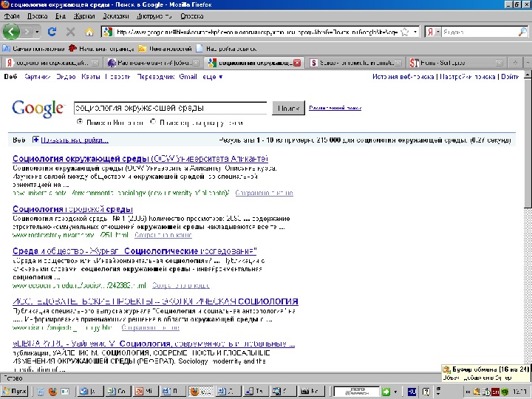The image size is (532, 399).
Task: Click the RU language indicator in taskbar
Action: [x=412, y=392]
